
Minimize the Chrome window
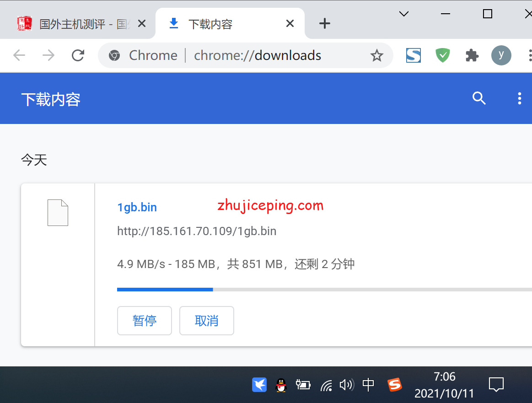446,14
